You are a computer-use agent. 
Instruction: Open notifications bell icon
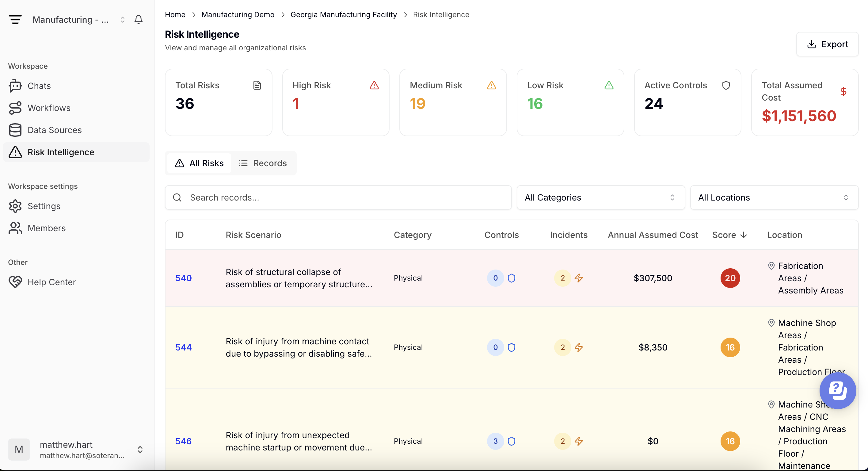click(139, 20)
